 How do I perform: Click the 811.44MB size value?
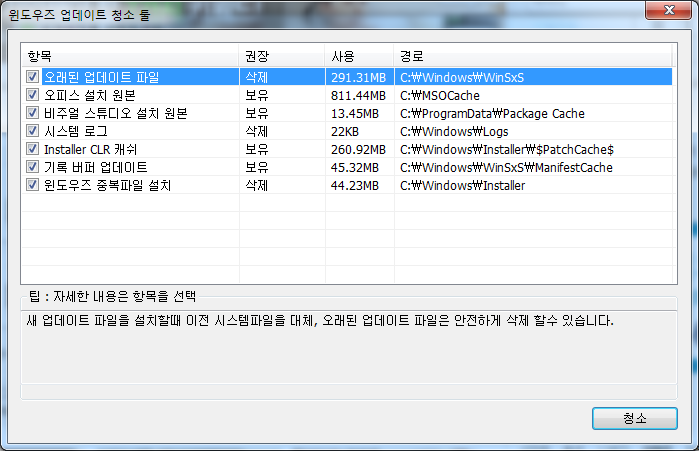point(358,96)
